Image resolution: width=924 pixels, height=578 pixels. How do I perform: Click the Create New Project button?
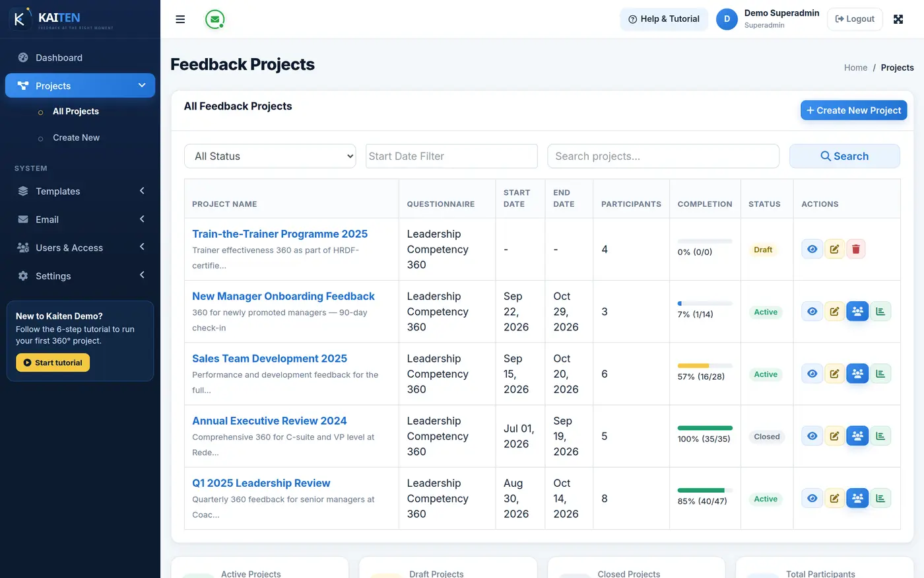pyautogui.click(x=853, y=110)
